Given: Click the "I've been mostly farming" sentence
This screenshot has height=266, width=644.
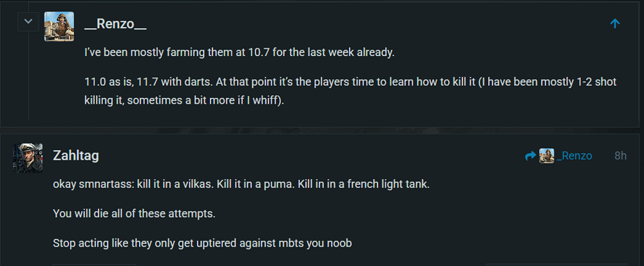Looking at the screenshot, I should (x=239, y=52).
